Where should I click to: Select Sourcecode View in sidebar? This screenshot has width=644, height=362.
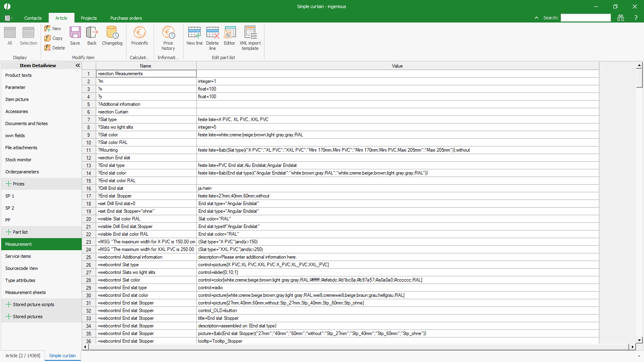[x=22, y=268]
